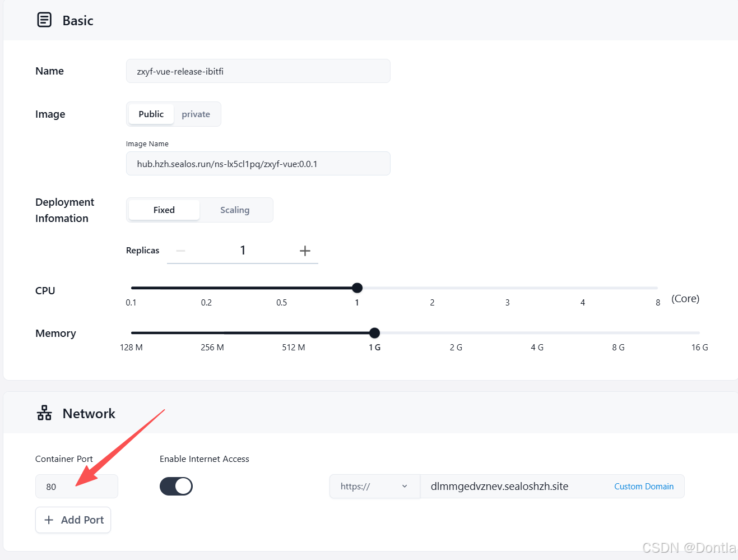This screenshot has height=560, width=738.
Task: Click the Container Port label
Action: point(64,459)
